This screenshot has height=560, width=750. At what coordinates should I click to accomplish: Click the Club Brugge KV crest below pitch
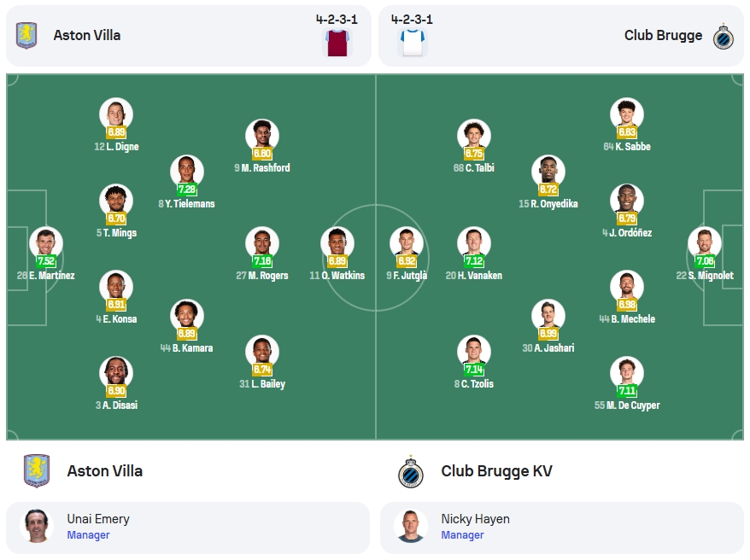click(x=410, y=471)
